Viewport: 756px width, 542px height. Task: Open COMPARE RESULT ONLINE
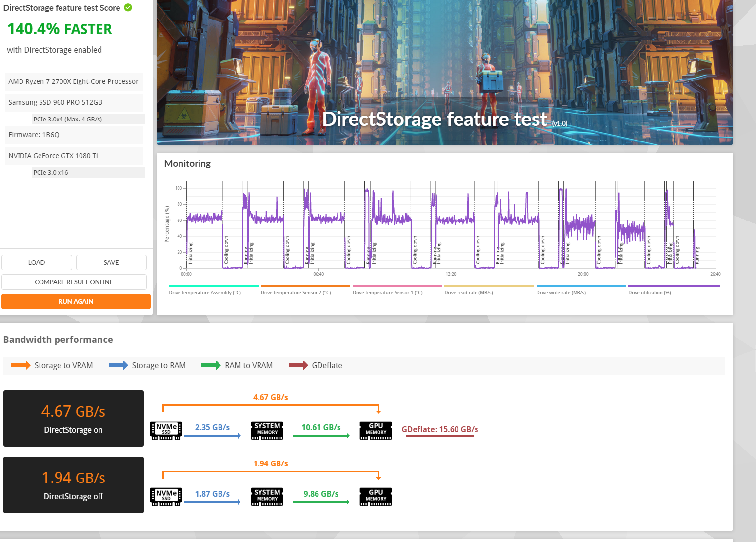[74, 281]
